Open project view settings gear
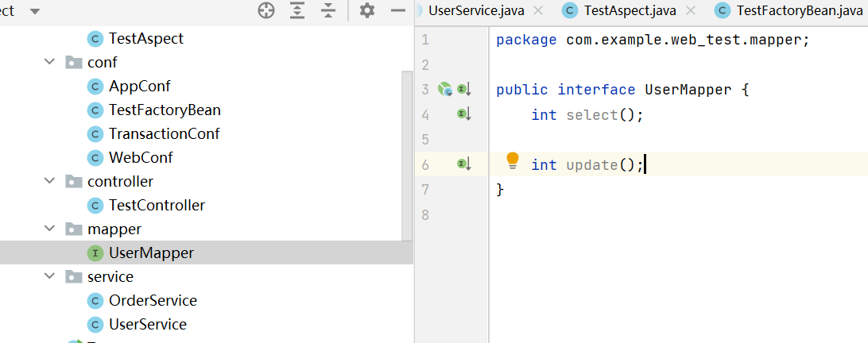 [366, 10]
